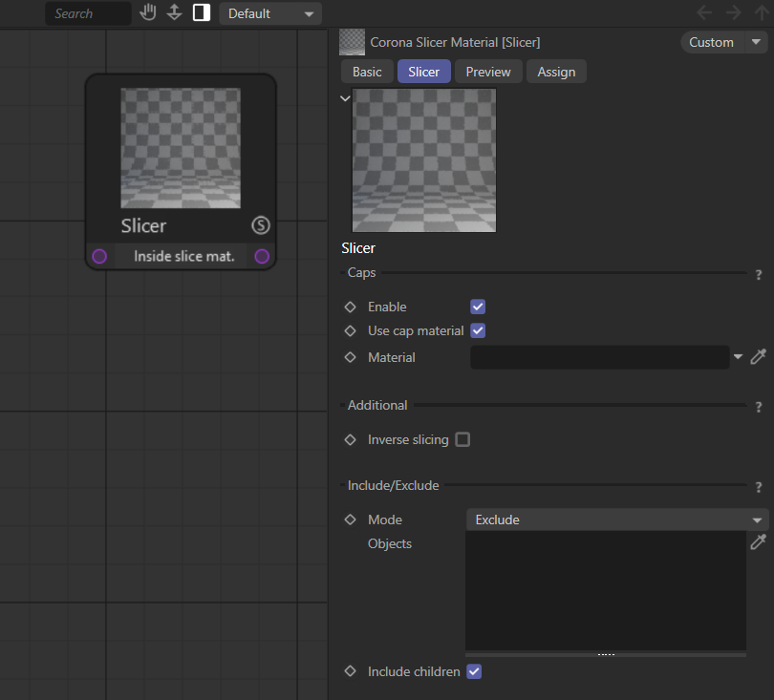This screenshot has width=774, height=700.
Task: Click left purple port of Slicer node
Action: coord(99,257)
